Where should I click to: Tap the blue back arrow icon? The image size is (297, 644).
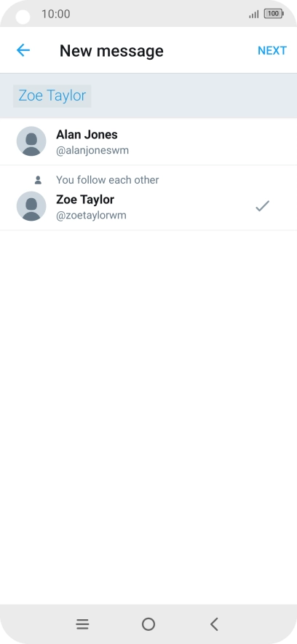[x=23, y=50]
